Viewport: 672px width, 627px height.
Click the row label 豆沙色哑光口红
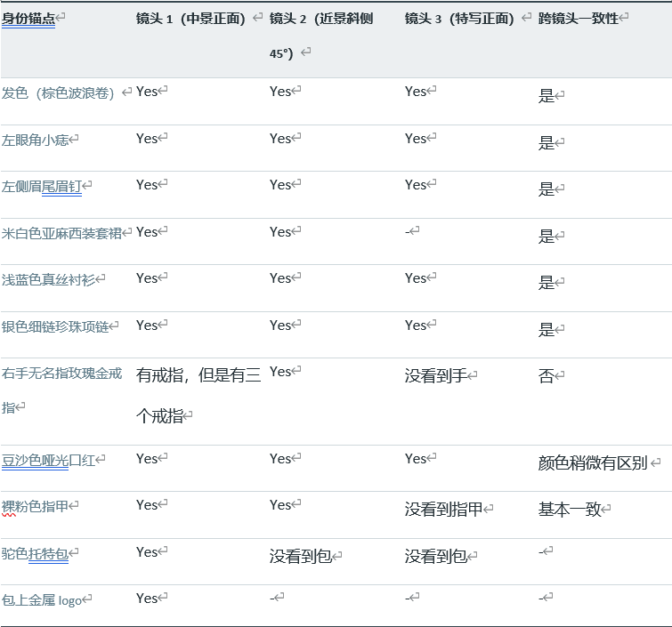coord(48,461)
